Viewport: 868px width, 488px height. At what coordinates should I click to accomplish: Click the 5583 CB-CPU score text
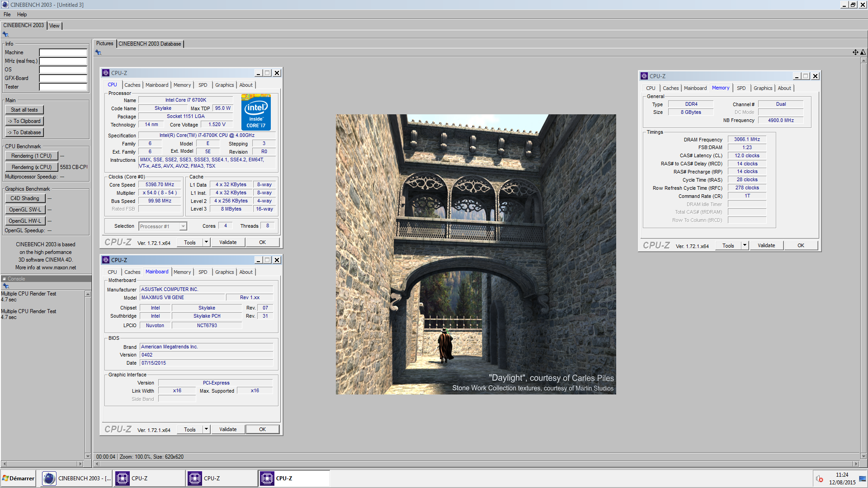(74, 167)
